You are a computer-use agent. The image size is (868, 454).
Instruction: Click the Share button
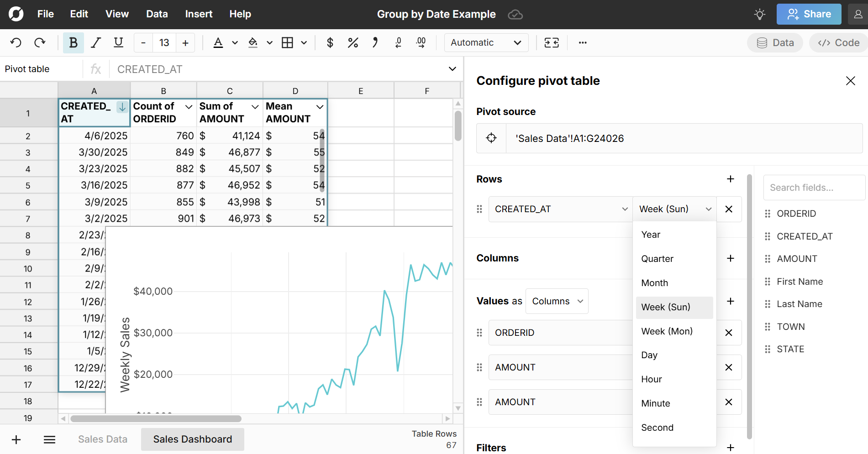[x=809, y=14]
